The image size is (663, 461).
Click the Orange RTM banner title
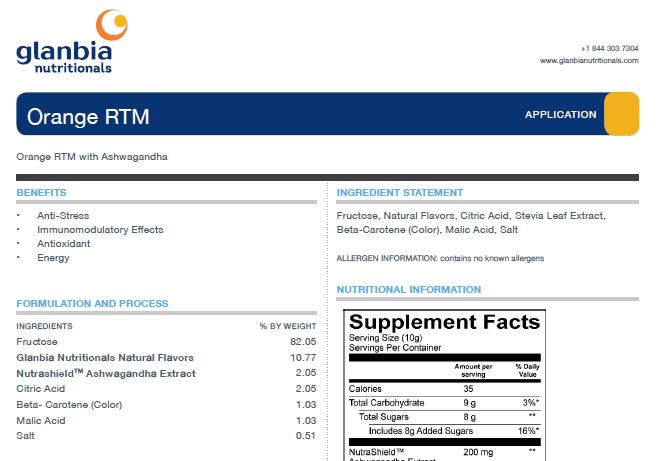coord(88,117)
